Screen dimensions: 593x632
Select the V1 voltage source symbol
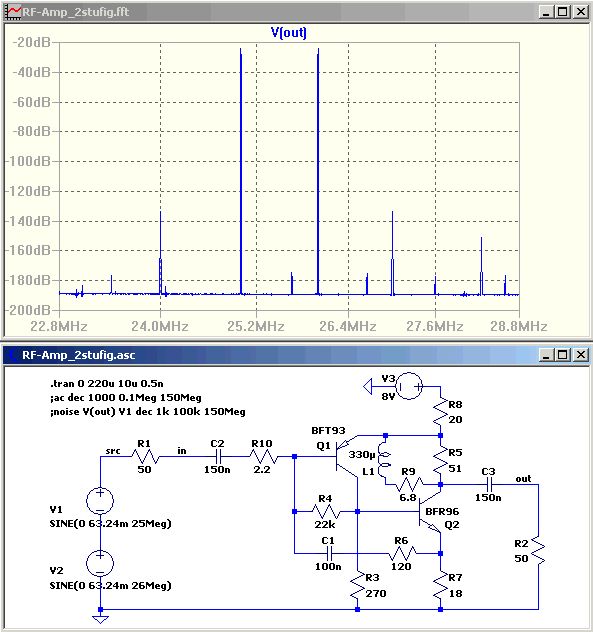(x=100, y=500)
